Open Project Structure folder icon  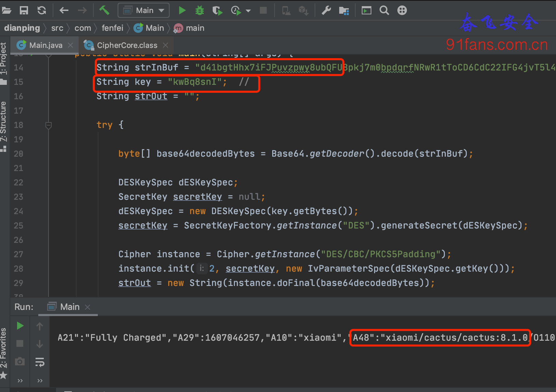[x=344, y=11]
